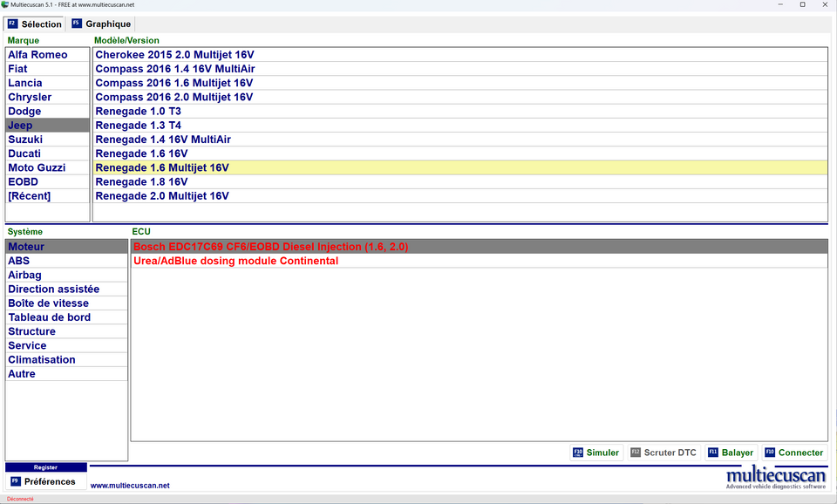This screenshot has height=504, width=837.
Task: Select the EOBD entry
Action: point(47,182)
